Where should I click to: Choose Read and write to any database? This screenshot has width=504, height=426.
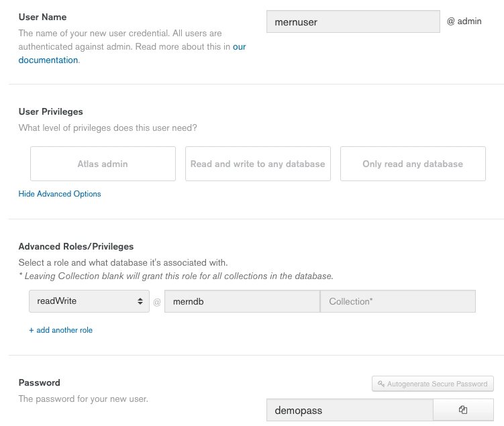pyautogui.click(x=258, y=164)
